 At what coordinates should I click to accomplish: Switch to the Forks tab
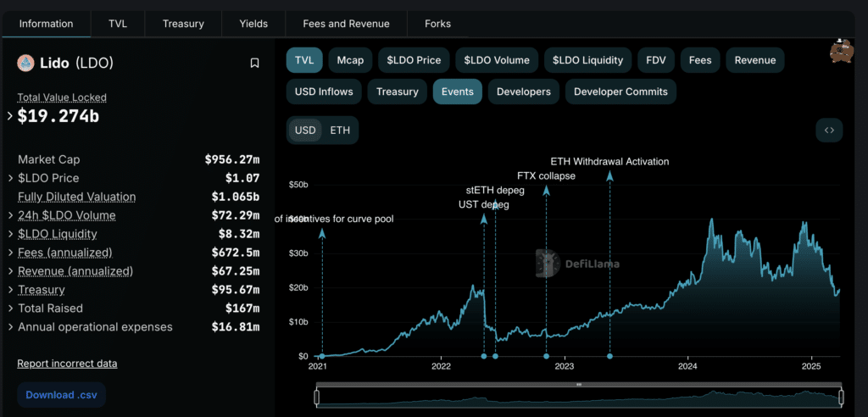click(438, 24)
